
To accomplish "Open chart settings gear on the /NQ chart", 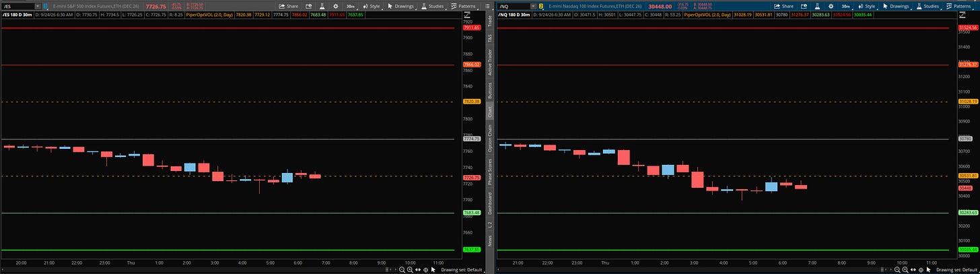I will click(x=830, y=5).
